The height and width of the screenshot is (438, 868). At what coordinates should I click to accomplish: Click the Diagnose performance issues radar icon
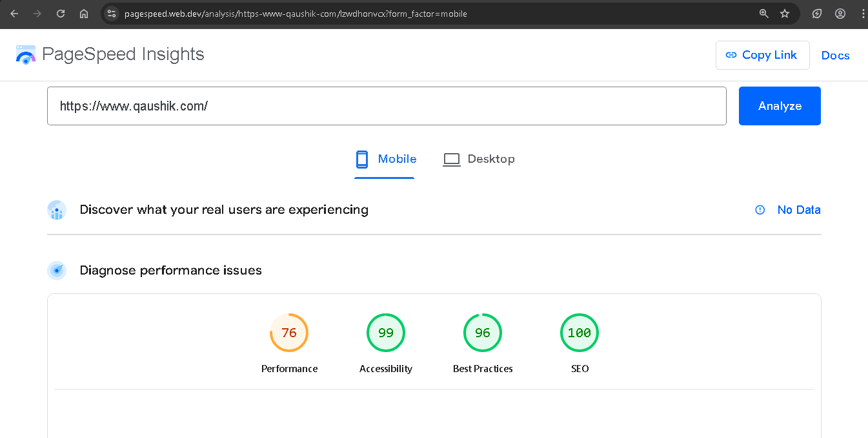tap(57, 271)
